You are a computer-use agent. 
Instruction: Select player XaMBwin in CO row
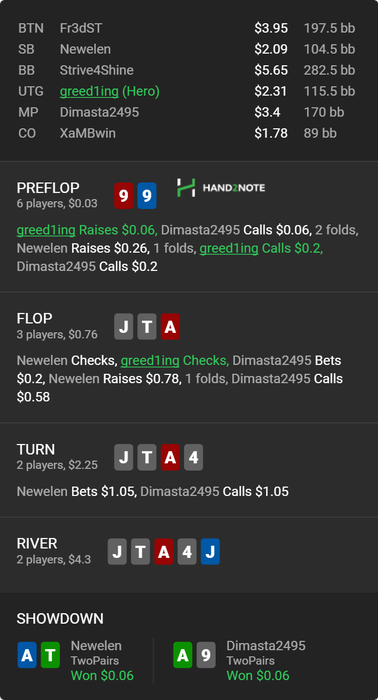(x=87, y=133)
